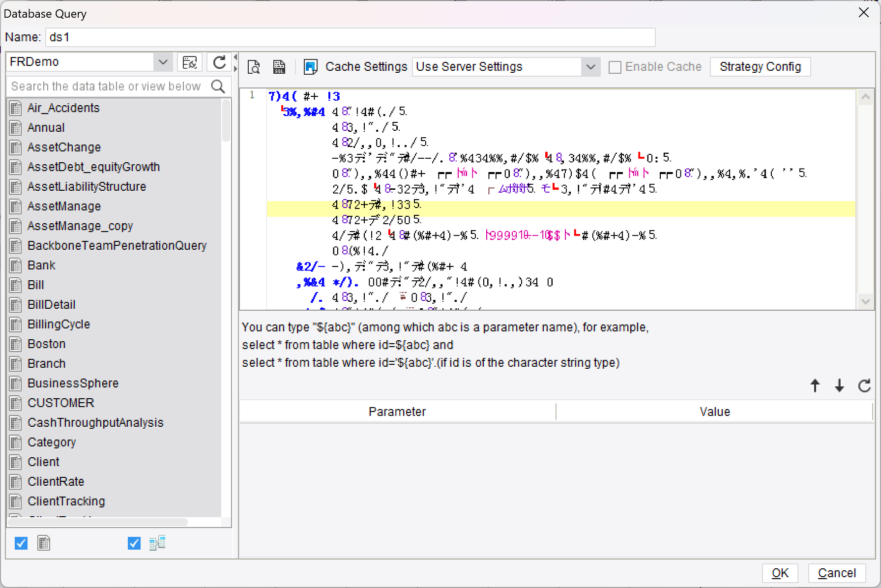
Task: Click the Annual table icon
Action: click(16, 128)
